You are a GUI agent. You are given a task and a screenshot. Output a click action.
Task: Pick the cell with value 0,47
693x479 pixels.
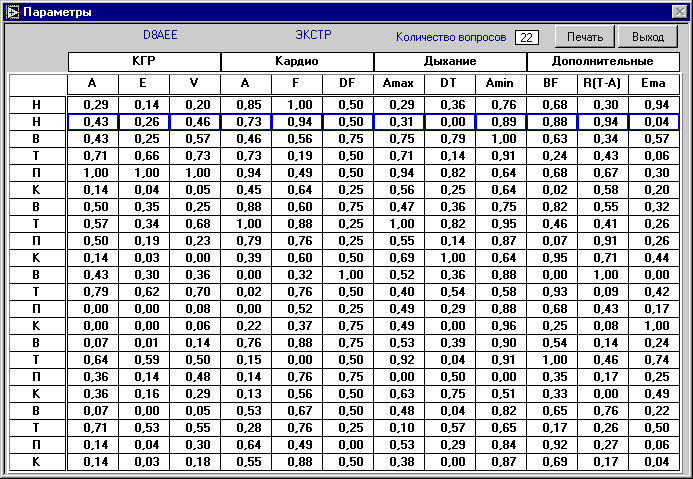point(399,207)
